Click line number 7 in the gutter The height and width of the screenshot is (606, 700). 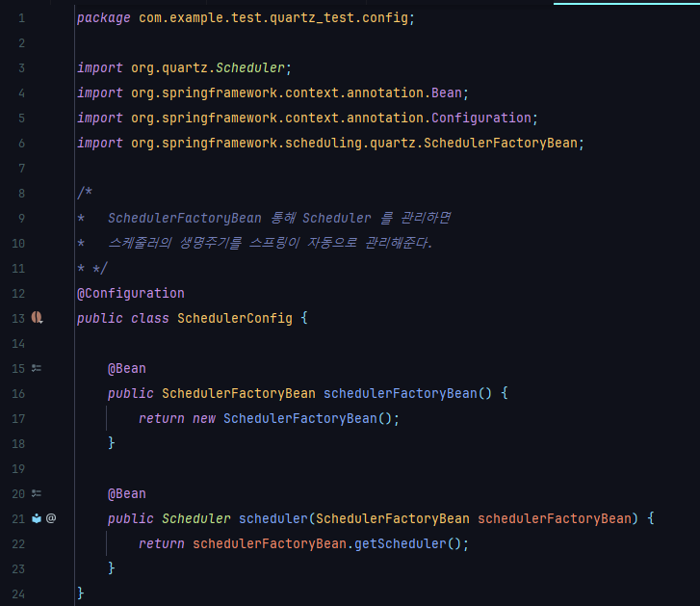(x=21, y=169)
